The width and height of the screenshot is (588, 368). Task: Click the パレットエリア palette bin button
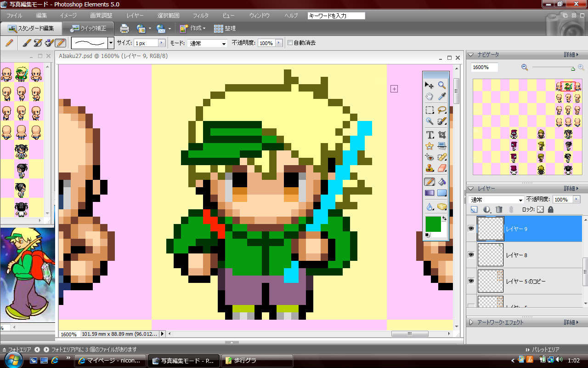(x=542, y=350)
